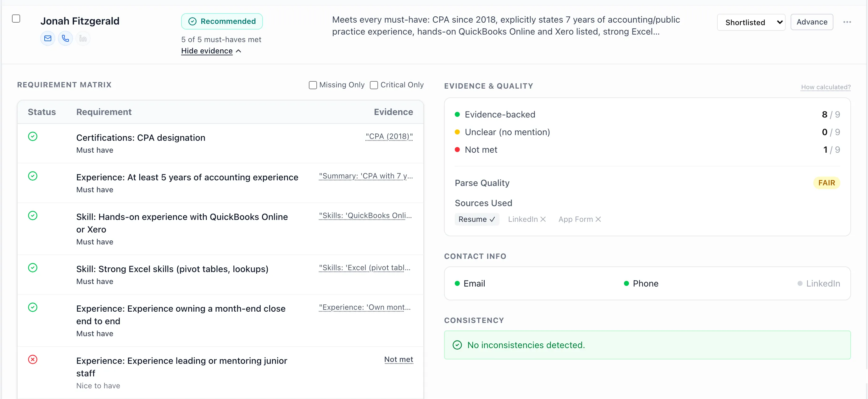
Task: Click the FAIR parse quality badge
Action: pyautogui.click(x=826, y=183)
